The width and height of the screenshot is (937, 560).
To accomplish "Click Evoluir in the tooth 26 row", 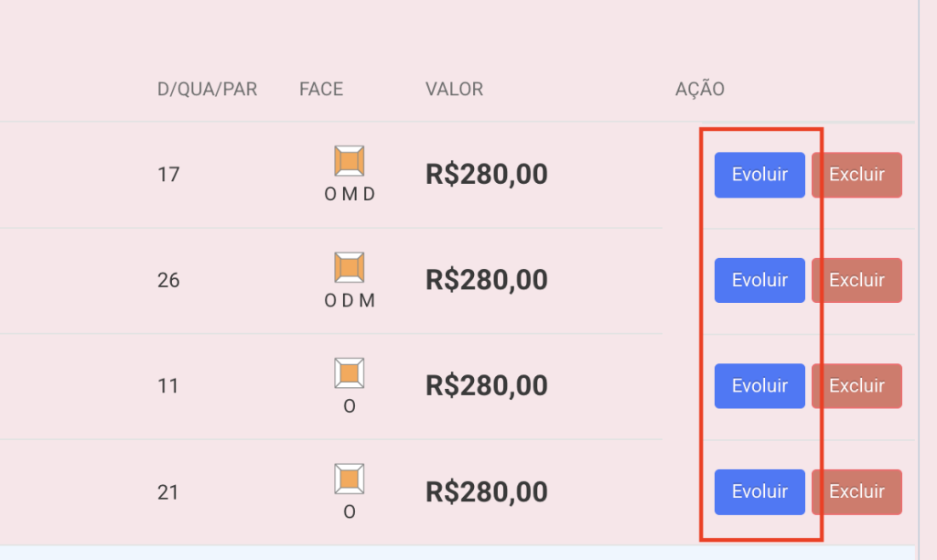I will click(759, 280).
